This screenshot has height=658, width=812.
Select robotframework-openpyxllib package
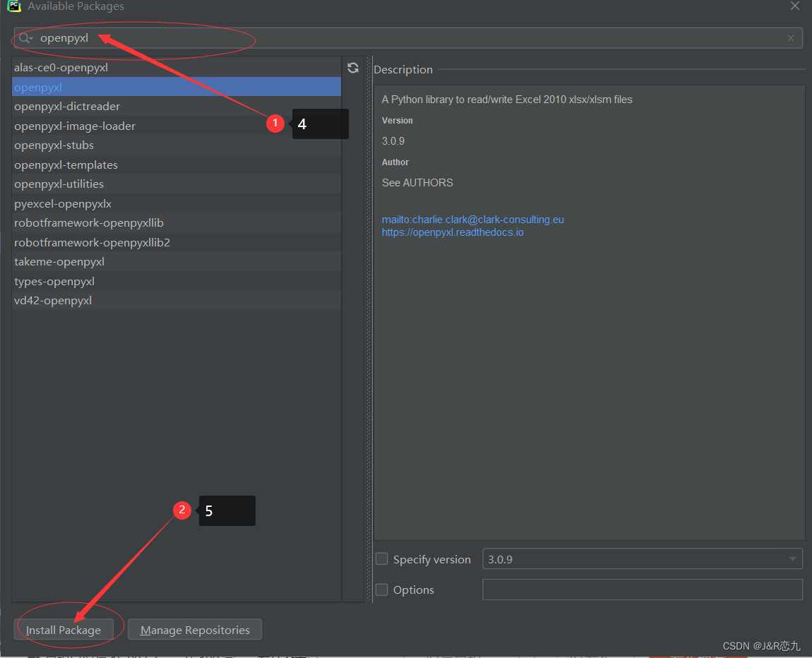(177, 222)
